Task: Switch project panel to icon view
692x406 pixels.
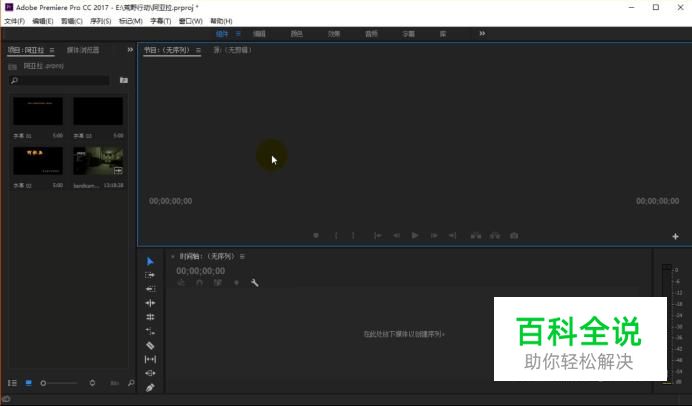Action: [x=29, y=382]
